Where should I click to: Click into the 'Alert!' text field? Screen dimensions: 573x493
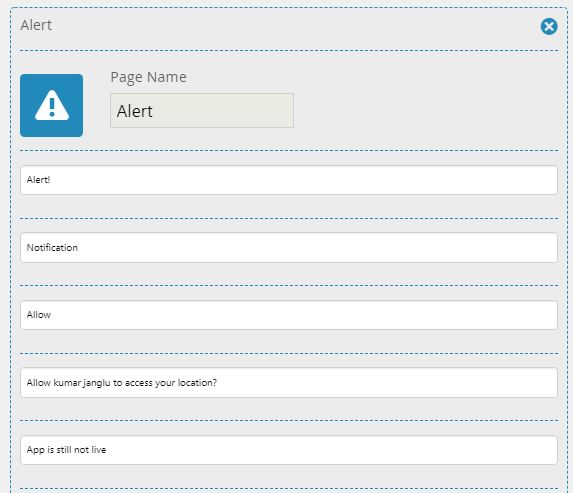tap(289, 180)
